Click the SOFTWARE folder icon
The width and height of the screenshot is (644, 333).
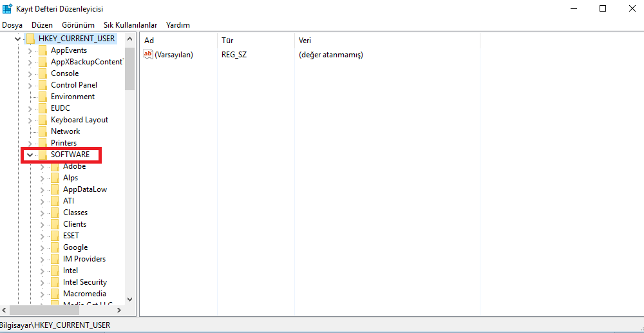click(x=43, y=155)
